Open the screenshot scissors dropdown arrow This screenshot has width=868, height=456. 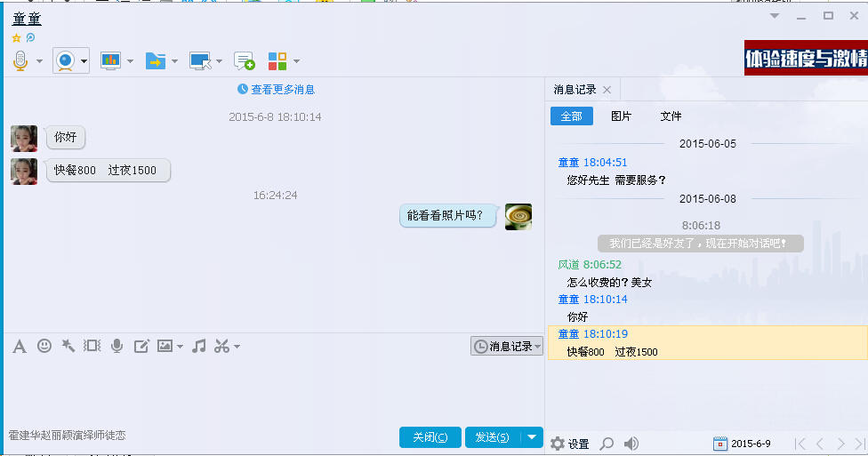point(237,347)
